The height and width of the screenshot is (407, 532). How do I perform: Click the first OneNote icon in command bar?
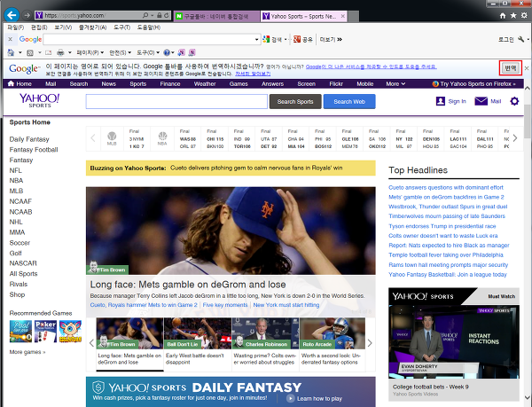[182, 52]
